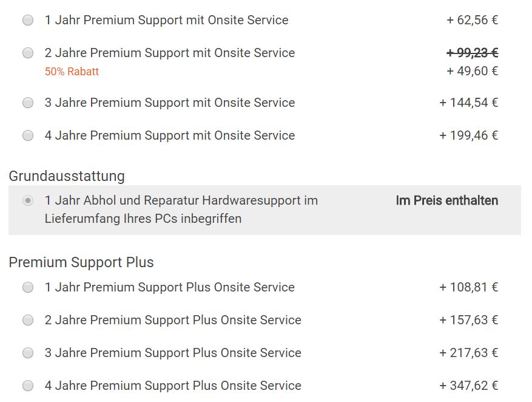Viewport: 532px width, 402px height.
Task: Click the '4 Jahre Premium Support mit Onsite Service' label text
Action: tap(170, 135)
